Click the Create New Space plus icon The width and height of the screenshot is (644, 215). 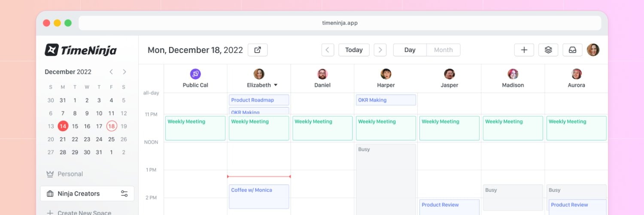(50, 212)
